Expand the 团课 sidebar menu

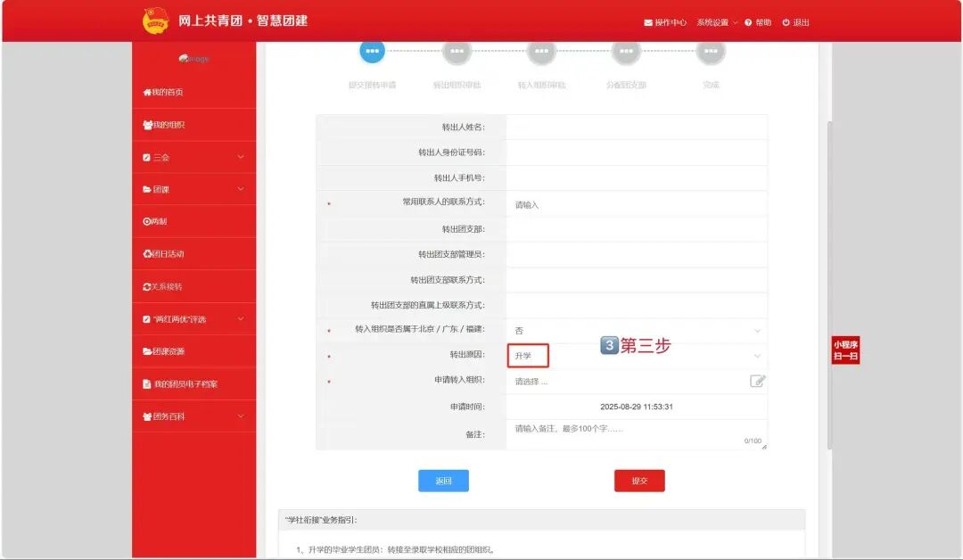(193, 190)
